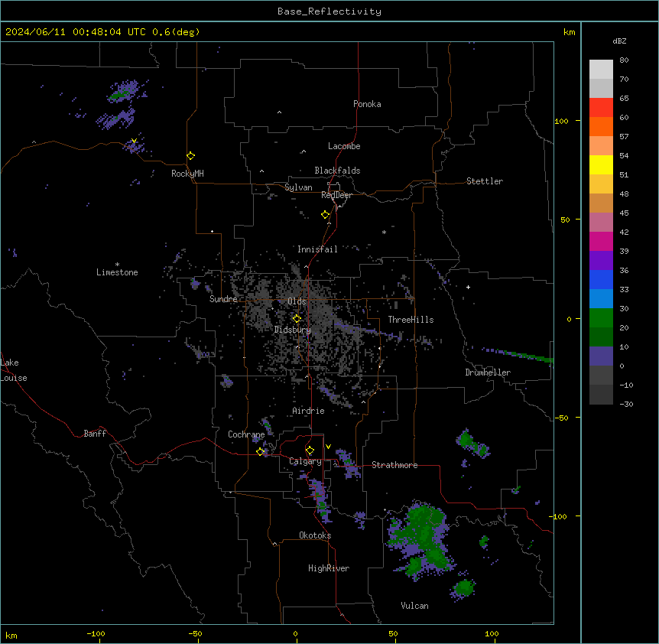The height and width of the screenshot is (644, 659).
Task: Click the Limestone label
Action: coord(117,272)
